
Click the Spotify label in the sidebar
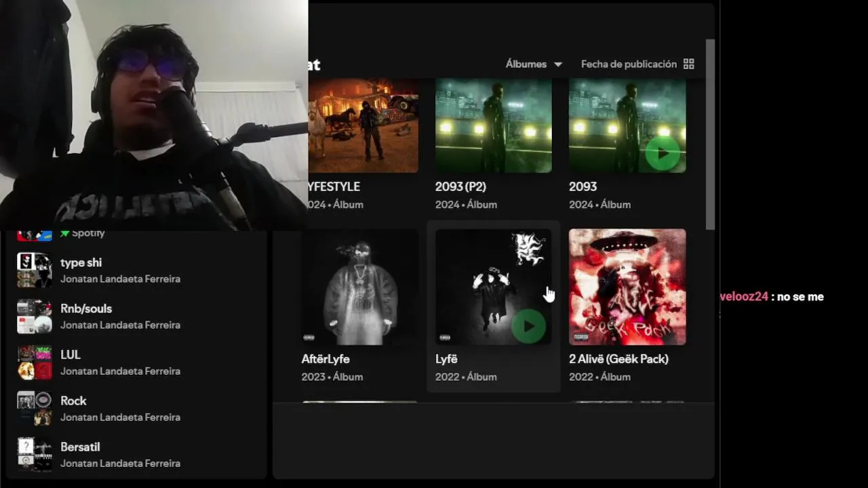coord(88,232)
